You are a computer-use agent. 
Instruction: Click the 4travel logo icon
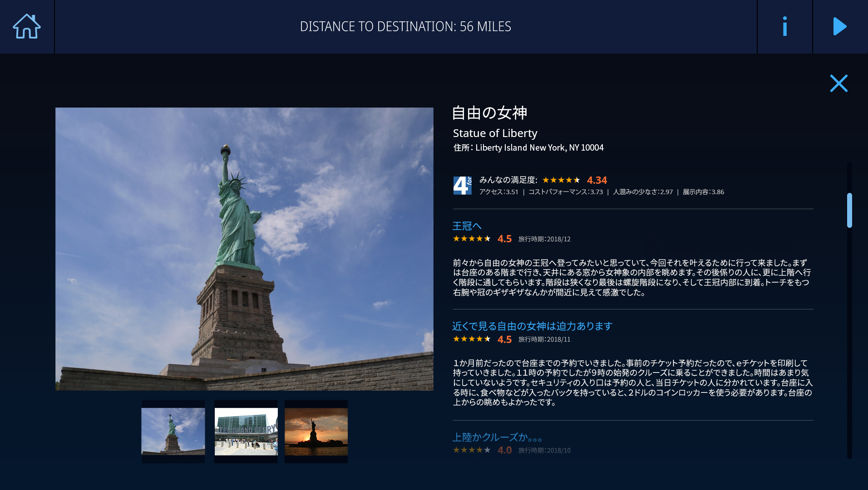click(462, 186)
